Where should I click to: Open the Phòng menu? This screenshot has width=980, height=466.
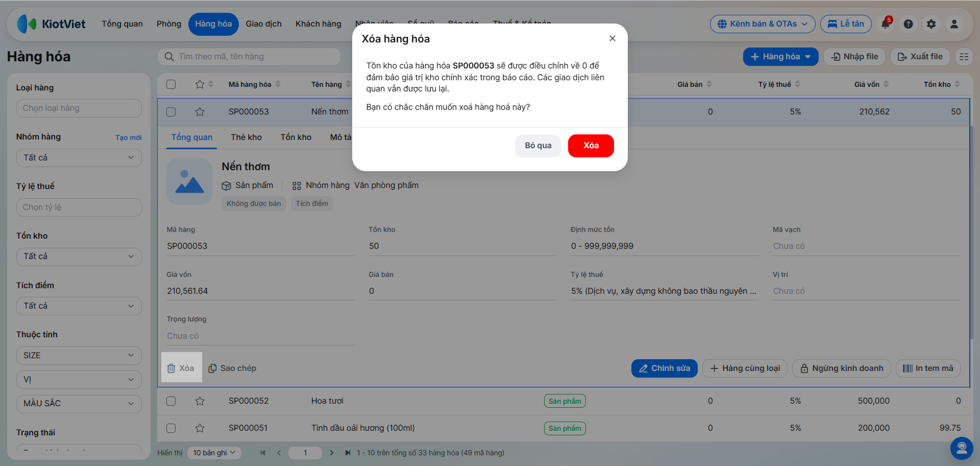click(x=169, y=24)
